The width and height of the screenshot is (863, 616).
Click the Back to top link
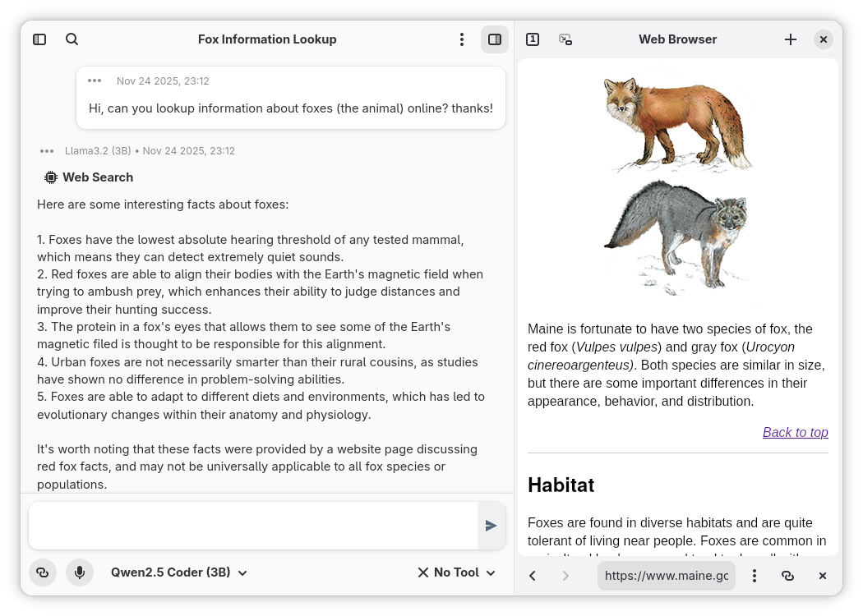[796, 432]
